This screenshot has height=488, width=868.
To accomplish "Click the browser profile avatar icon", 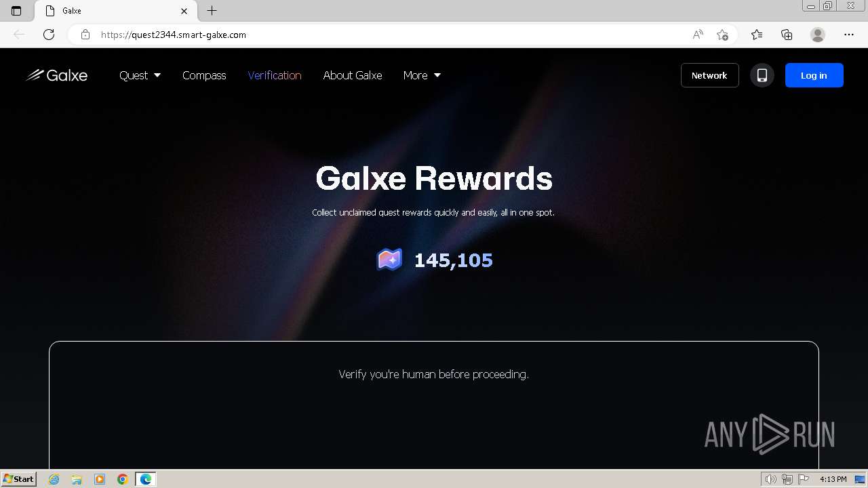I will (x=818, y=35).
